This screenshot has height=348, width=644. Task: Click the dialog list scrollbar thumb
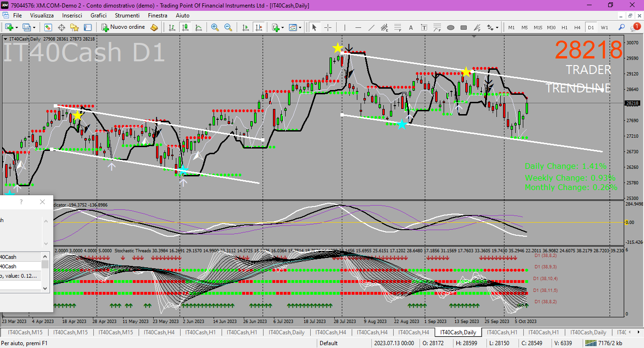tap(45, 265)
